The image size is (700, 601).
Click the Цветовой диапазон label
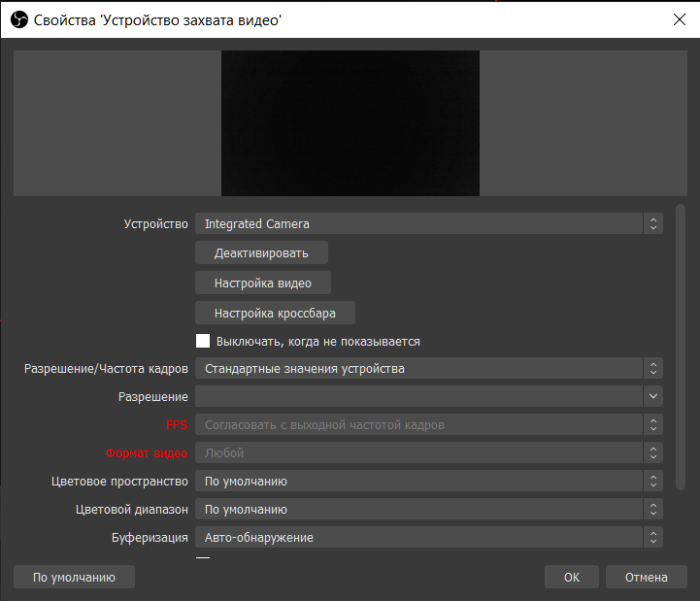132,510
